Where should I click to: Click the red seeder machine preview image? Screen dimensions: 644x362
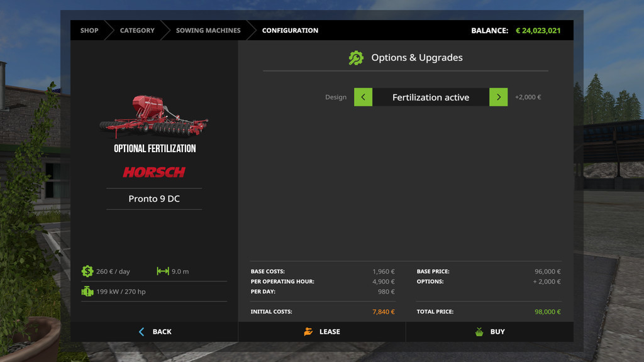pyautogui.click(x=153, y=116)
